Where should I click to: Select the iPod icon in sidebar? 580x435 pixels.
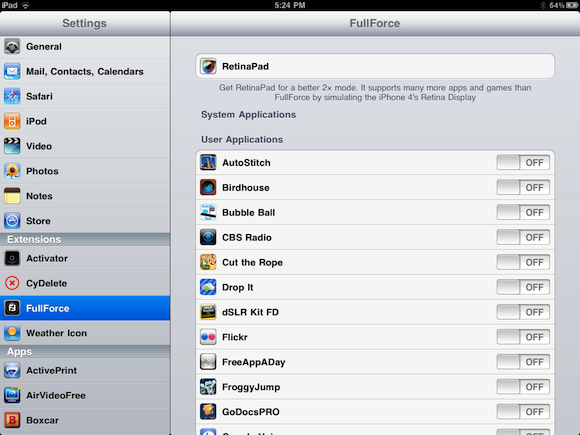(x=12, y=121)
